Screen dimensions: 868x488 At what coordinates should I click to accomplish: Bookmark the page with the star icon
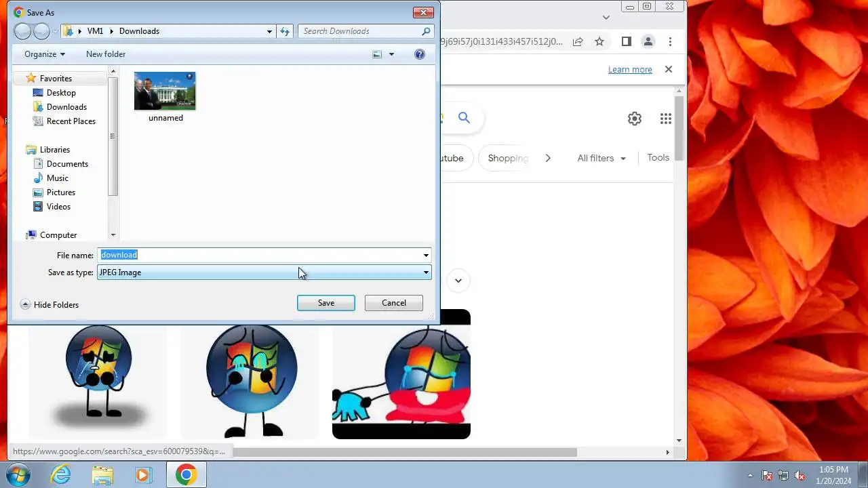[x=599, y=41]
